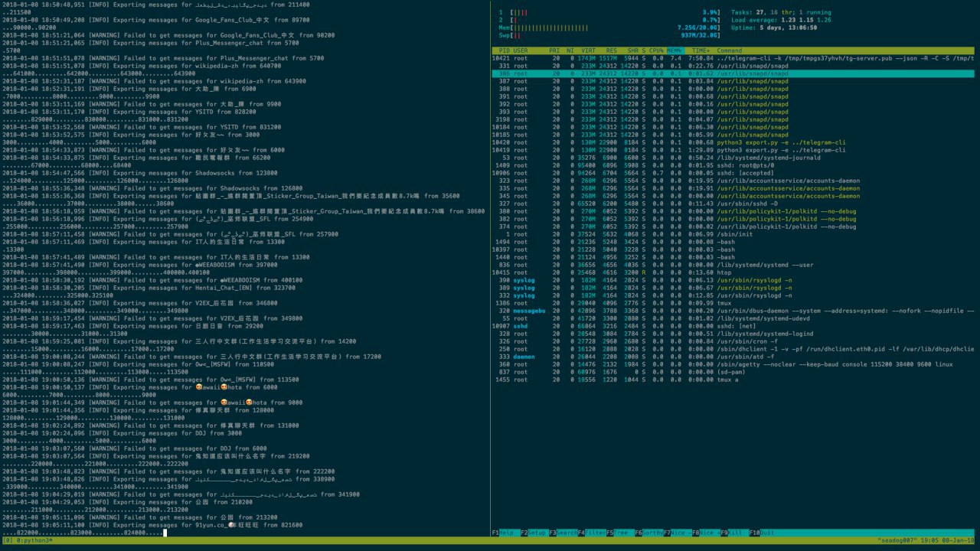Click the F3 Search function label
This screenshot has width=980, height=551.
(563, 533)
